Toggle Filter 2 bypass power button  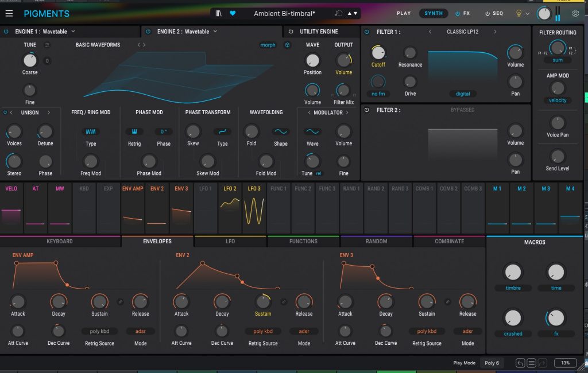click(x=367, y=110)
